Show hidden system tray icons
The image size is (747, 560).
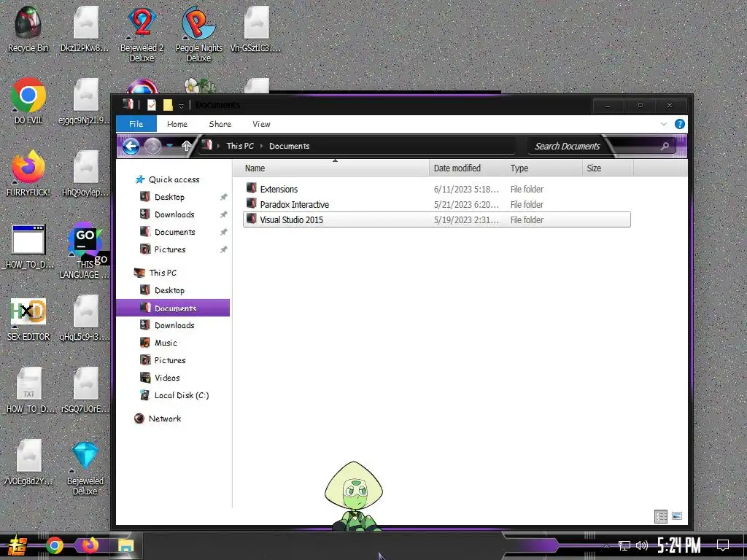[x=606, y=545]
